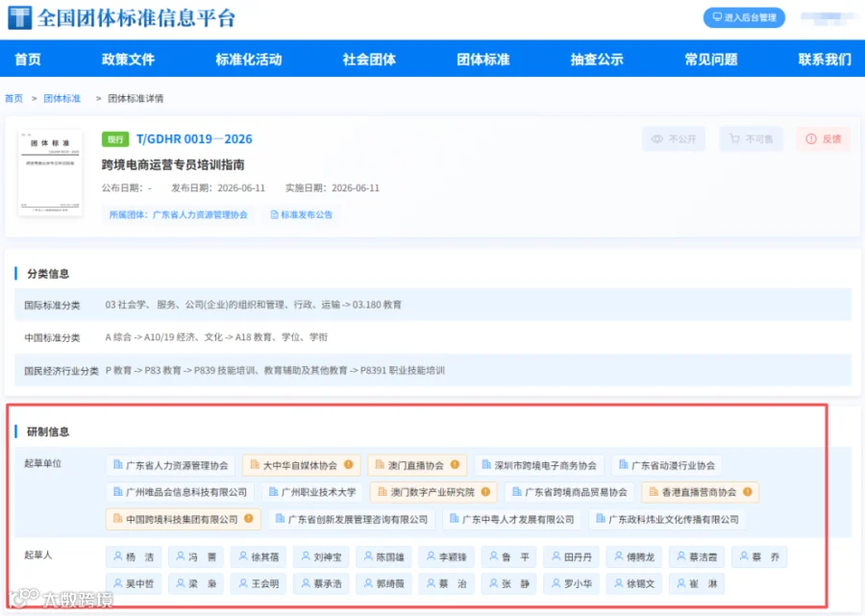Click document icon beside 标准发布公告
The height and width of the screenshot is (616, 865).
click(274, 214)
